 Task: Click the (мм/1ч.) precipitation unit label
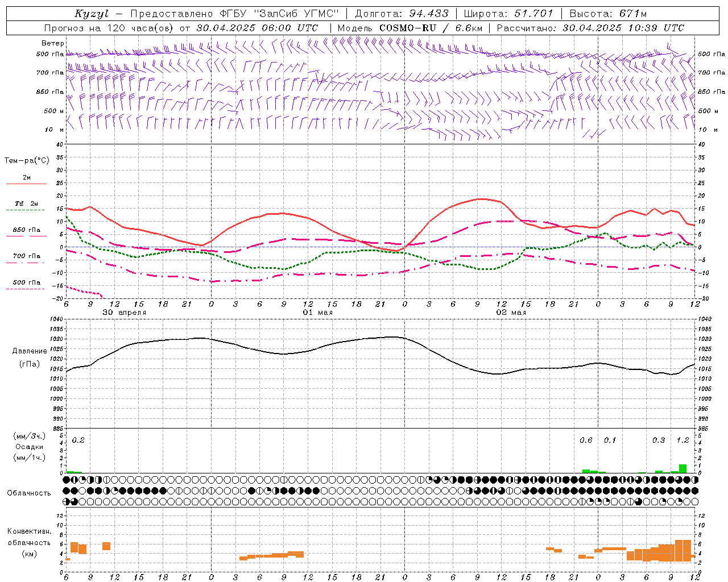(30, 457)
